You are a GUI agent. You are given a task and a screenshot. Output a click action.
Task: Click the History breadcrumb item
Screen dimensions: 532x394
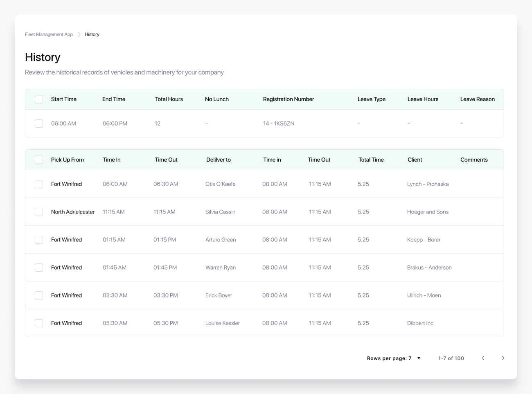(x=92, y=34)
